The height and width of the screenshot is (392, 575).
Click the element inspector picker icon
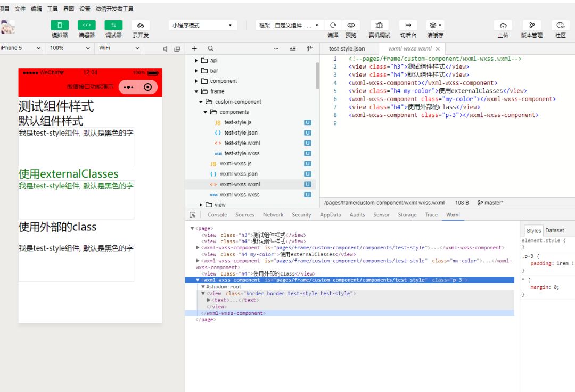[193, 215]
